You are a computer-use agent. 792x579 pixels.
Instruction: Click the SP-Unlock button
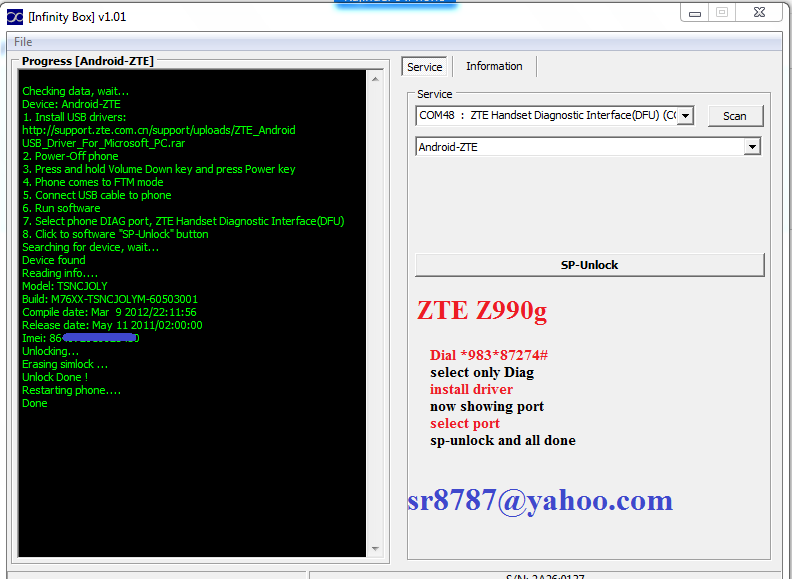(x=589, y=265)
